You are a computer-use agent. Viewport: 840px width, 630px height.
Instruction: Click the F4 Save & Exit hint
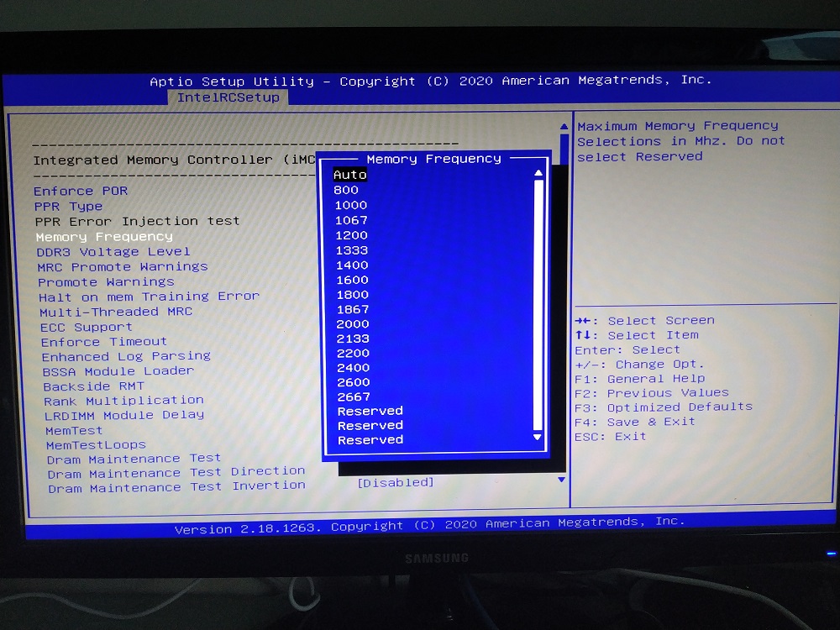pos(635,422)
